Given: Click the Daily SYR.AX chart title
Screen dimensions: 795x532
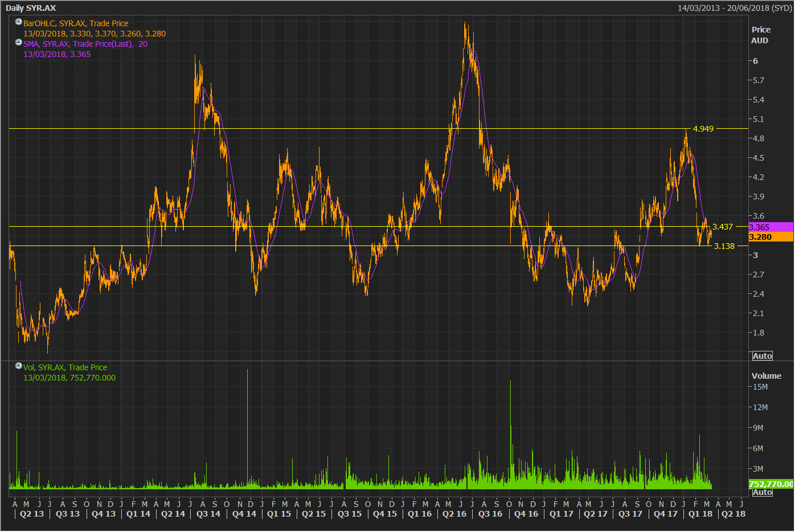Looking at the screenshot, I should click(31, 8).
